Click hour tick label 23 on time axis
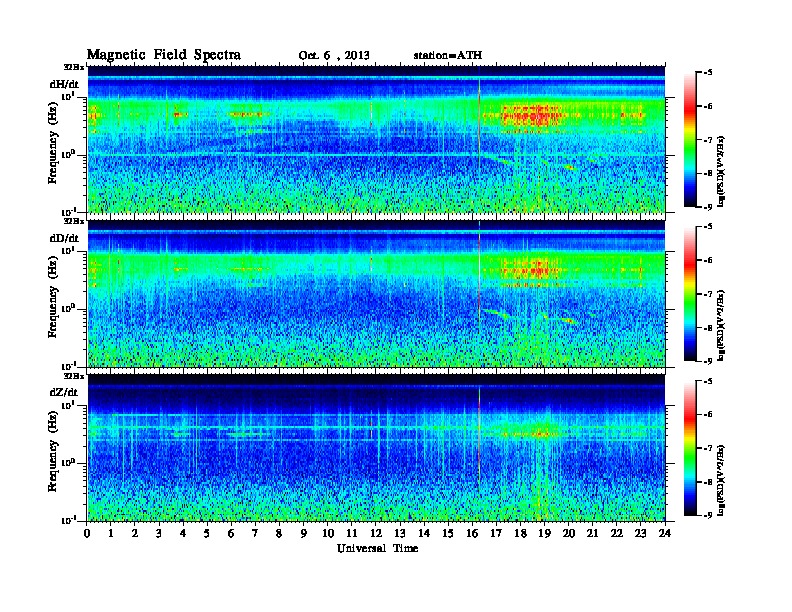792x612 pixels. 641,533
